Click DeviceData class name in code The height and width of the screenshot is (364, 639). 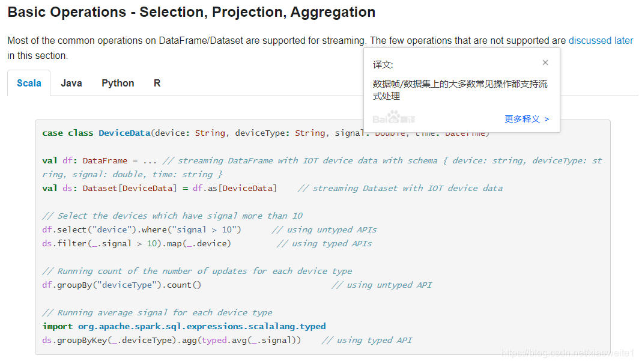(x=124, y=133)
